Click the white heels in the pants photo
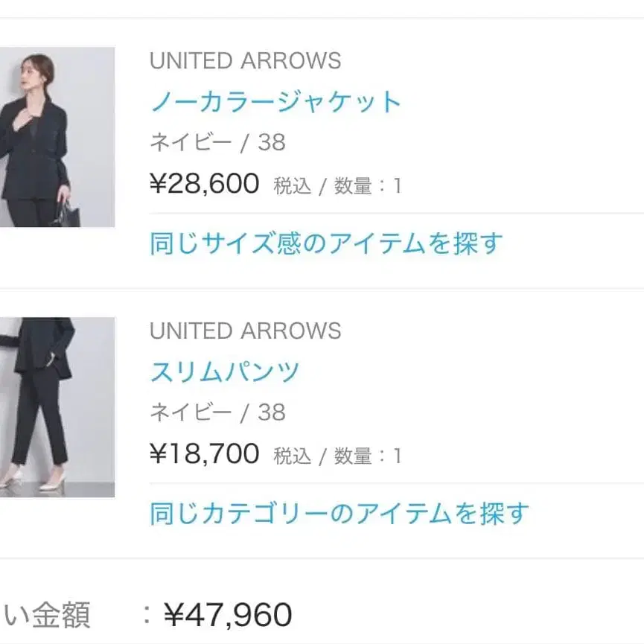This screenshot has width=644, height=644. tap(47, 479)
